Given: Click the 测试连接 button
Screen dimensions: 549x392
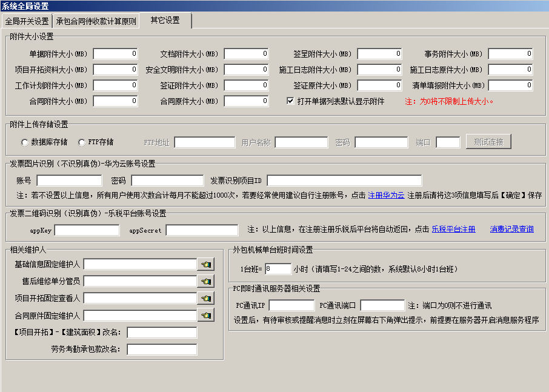Looking at the screenshot, I should pyautogui.click(x=488, y=142).
